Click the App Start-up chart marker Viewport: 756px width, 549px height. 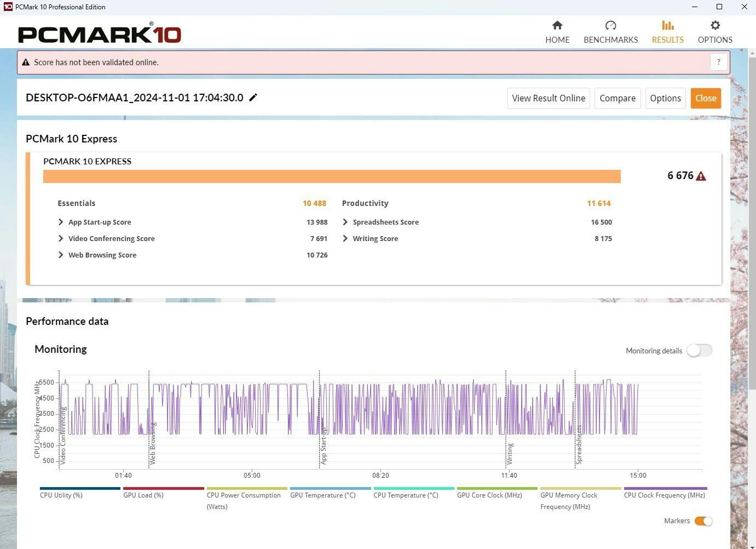pyautogui.click(x=323, y=446)
